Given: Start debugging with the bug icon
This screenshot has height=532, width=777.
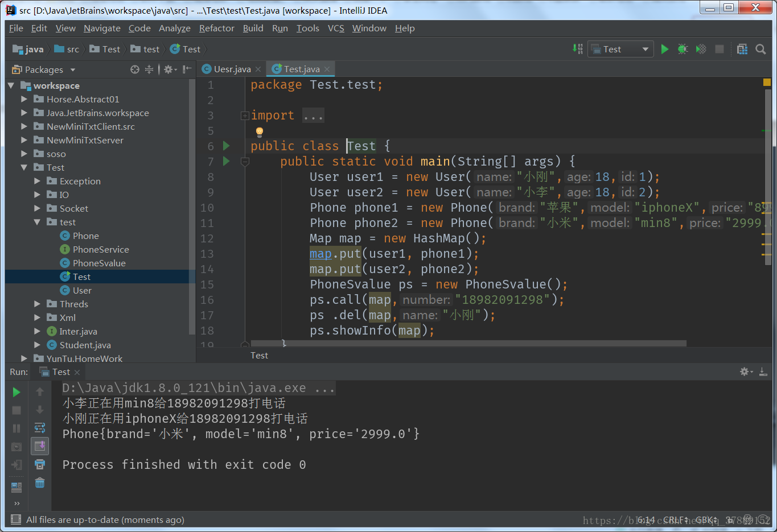Looking at the screenshot, I should click(x=683, y=50).
